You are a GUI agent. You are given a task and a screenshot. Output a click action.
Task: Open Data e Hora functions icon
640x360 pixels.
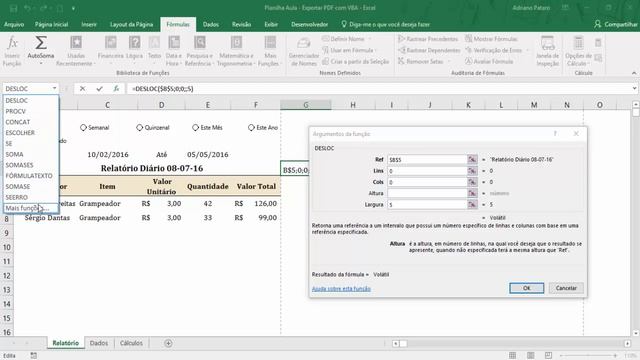coord(174,42)
